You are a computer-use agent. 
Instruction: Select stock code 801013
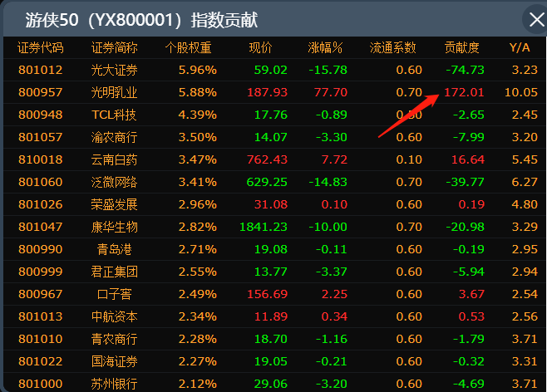41,316
